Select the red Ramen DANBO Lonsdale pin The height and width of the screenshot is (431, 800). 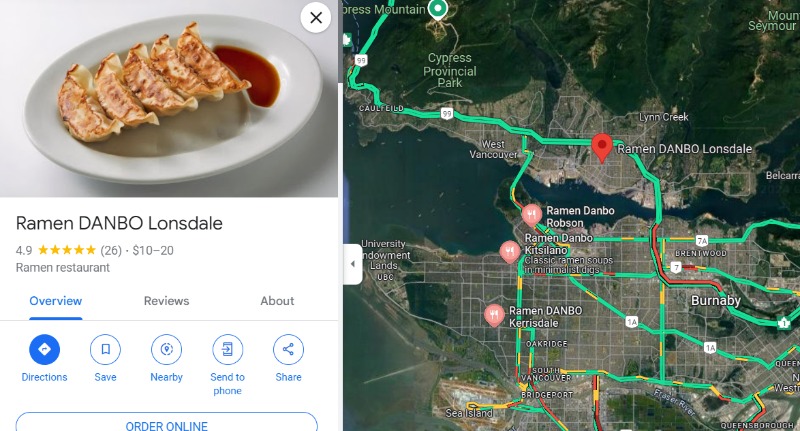pyautogui.click(x=602, y=148)
